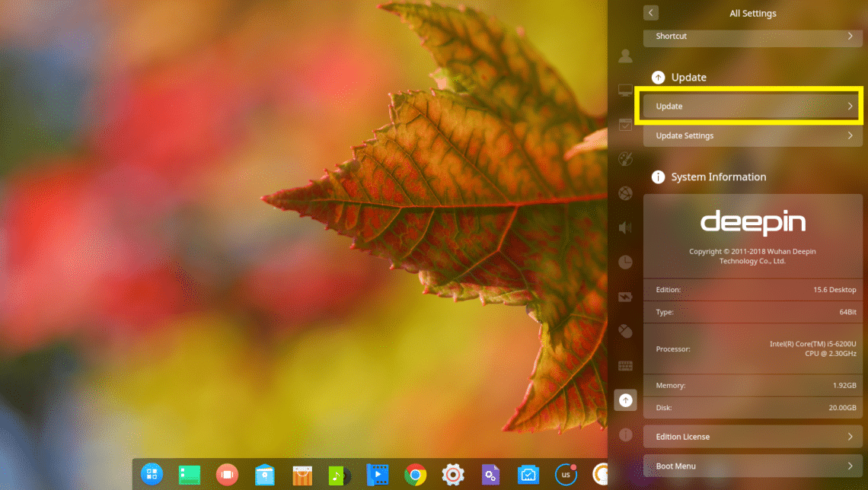Select the Update icon in settings sidebar

(626, 400)
